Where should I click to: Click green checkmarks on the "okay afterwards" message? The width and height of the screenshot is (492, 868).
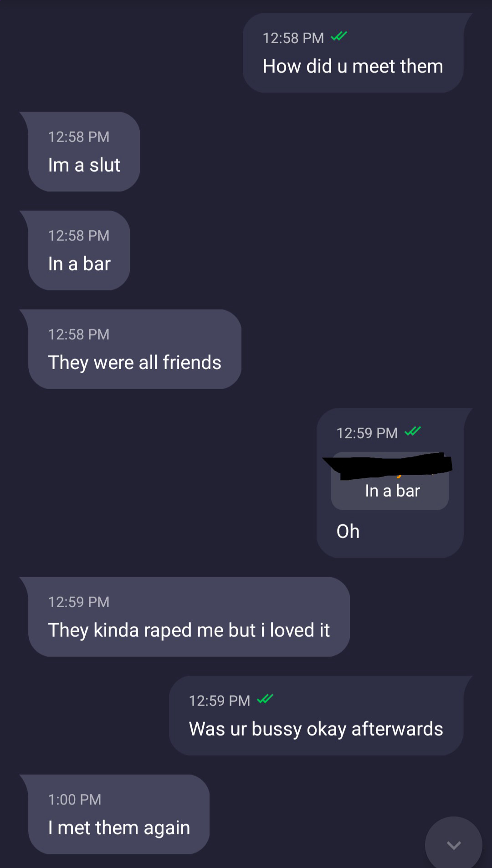265,699
